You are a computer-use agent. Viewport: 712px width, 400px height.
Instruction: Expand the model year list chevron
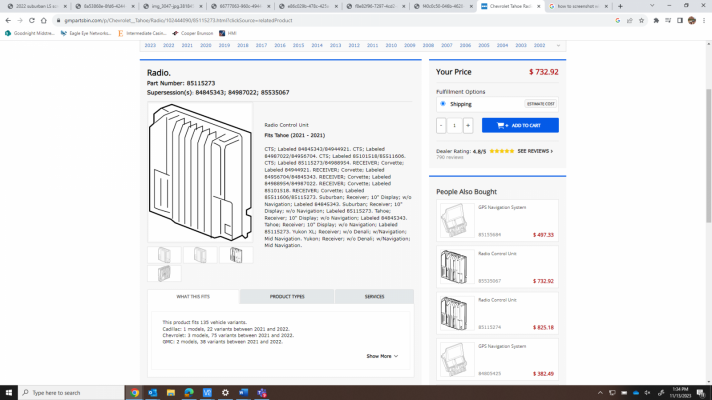[558, 45]
